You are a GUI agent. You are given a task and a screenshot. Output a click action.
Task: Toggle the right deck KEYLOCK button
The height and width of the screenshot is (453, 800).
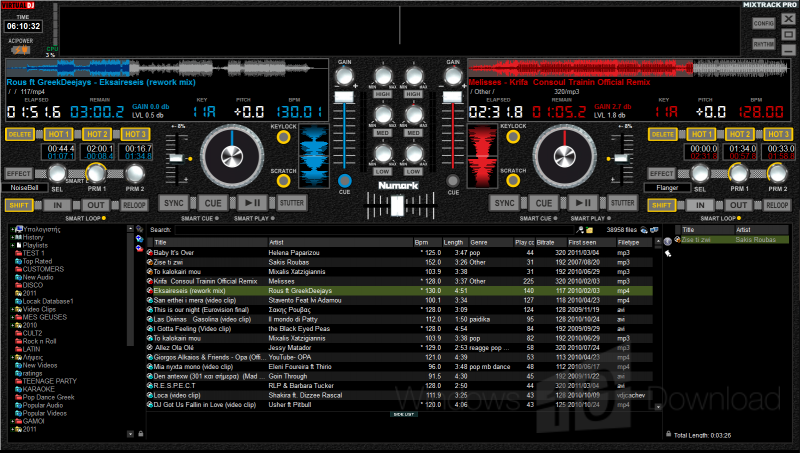pos(513,137)
